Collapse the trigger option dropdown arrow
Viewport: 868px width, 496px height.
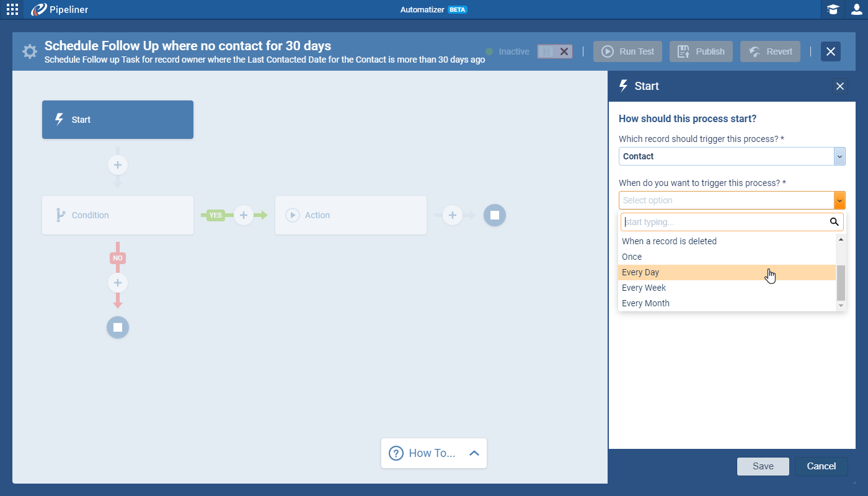[x=839, y=200]
